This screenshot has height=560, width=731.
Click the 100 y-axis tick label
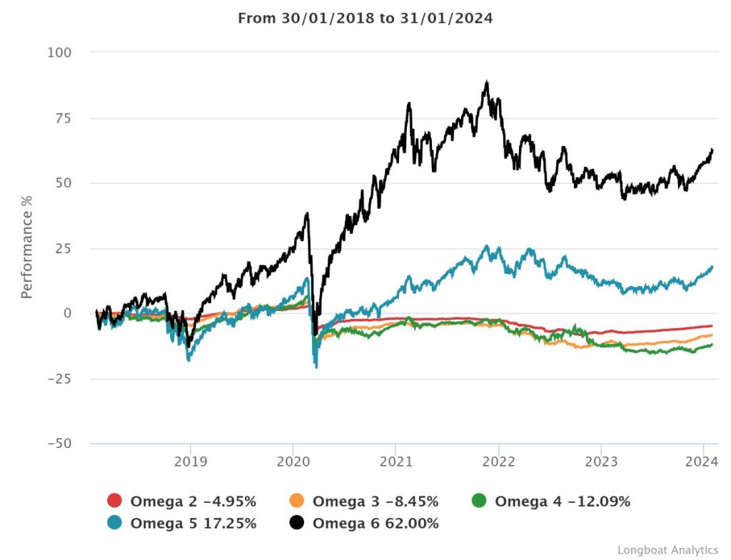pyautogui.click(x=61, y=53)
